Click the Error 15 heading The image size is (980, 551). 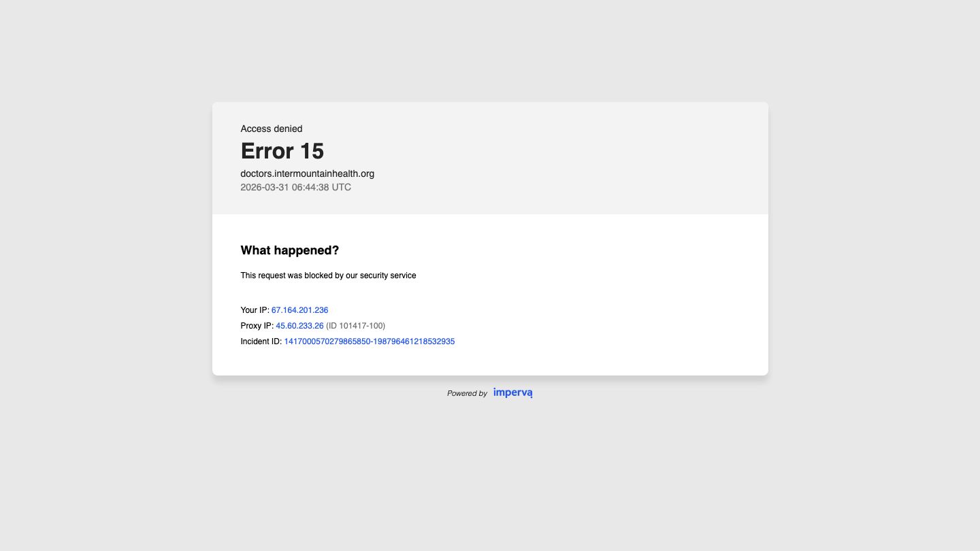(x=282, y=151)
